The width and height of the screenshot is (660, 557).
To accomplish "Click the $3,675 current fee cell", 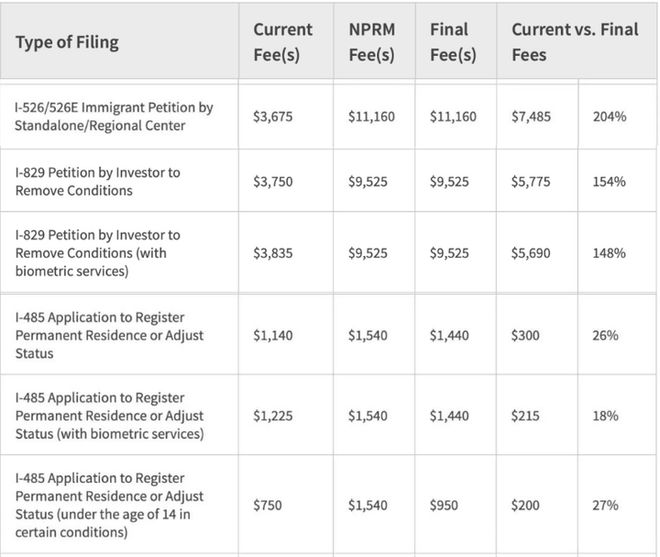I will coord(273,117).
